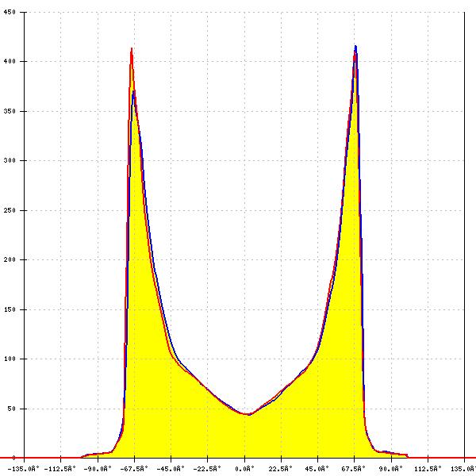Click the 112.5 x-axis label
The width and height of the screenshot is (476, 476).
(x=428, y=469)
